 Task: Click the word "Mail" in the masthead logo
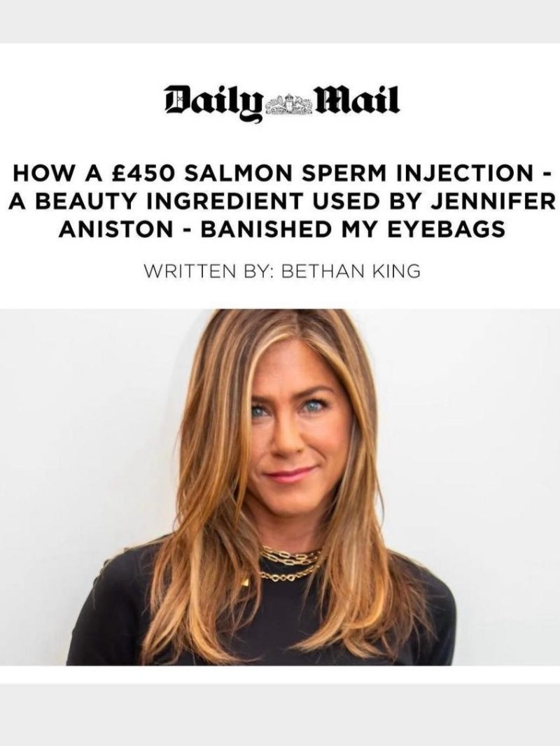pos(354,100)
